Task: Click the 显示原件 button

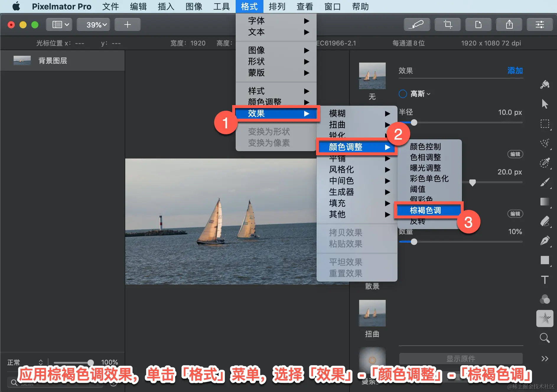Action: [461, 359]
